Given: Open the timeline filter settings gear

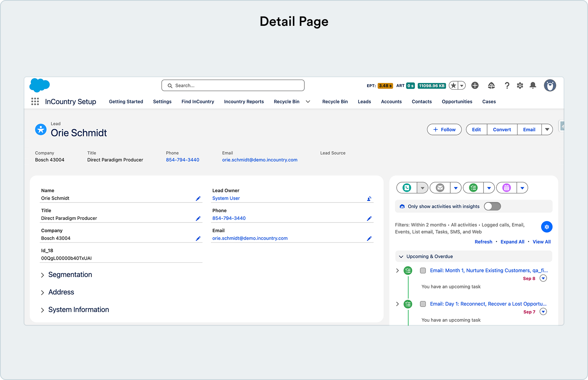Looking at the screenshot, I should (x=547, y=227).
